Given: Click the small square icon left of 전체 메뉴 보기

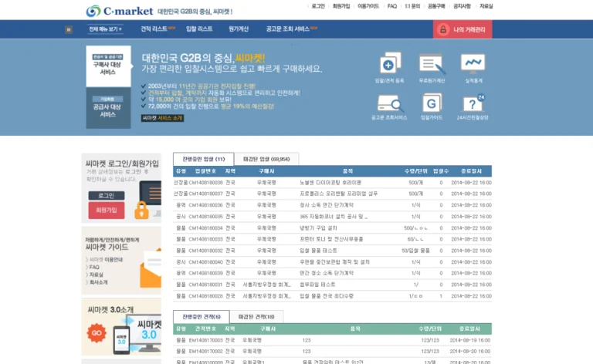Looking at the screenshot, I should (x=69, y=29).
